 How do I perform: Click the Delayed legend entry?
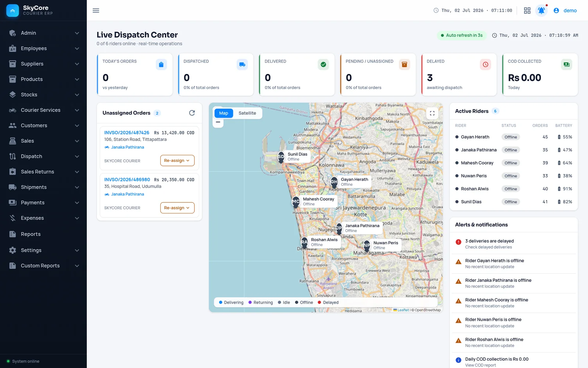pyautogui.click(x=328, y=302)
